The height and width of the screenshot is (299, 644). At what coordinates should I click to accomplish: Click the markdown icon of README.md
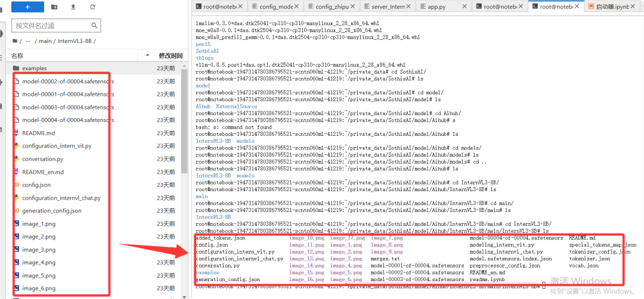point(17,133)
